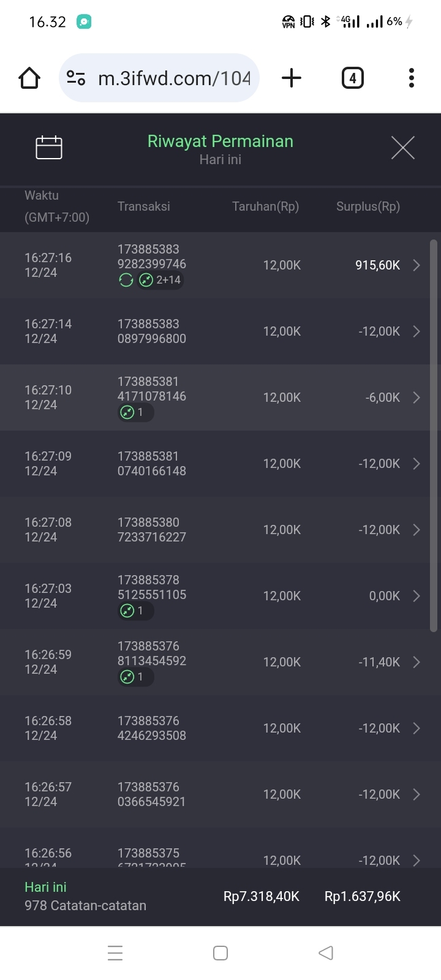The height and width of the screenshot is (980, 441).
Task: Tap the browser home icon
Action: (x=29, y=78)
